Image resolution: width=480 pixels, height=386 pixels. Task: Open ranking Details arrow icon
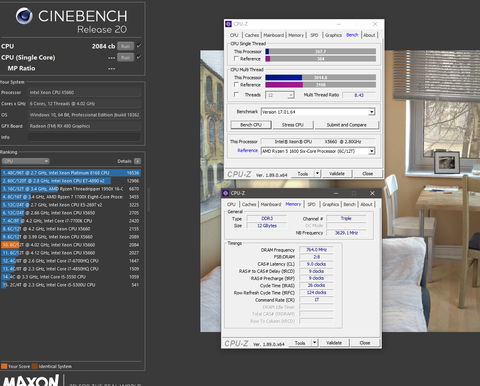[137, 161]
